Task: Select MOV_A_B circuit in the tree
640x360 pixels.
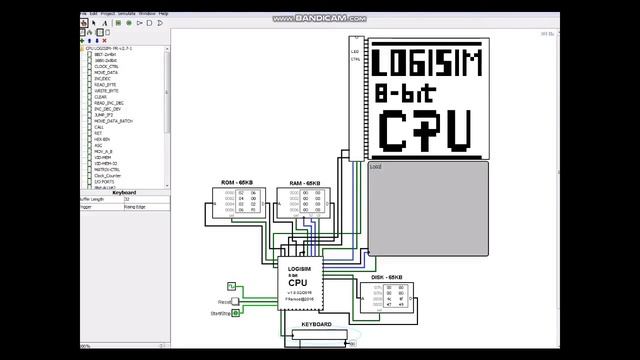Action: click(103, 151)
